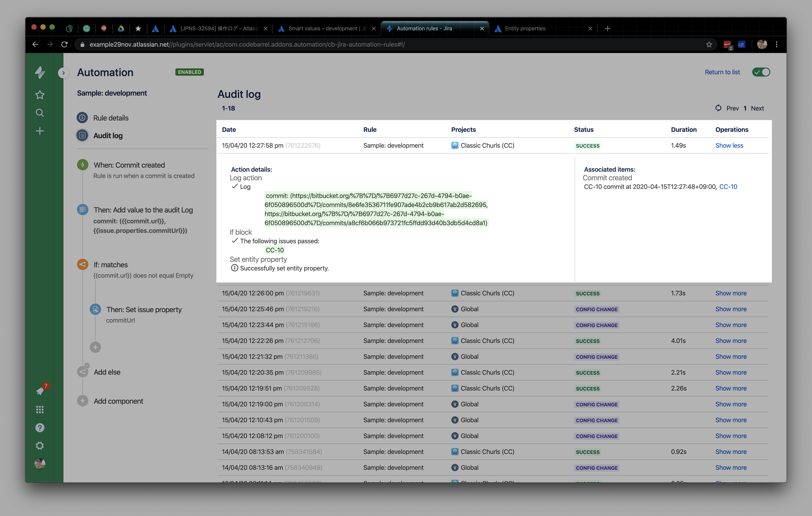Bookmark this page with the address bar star

(709, 44)
